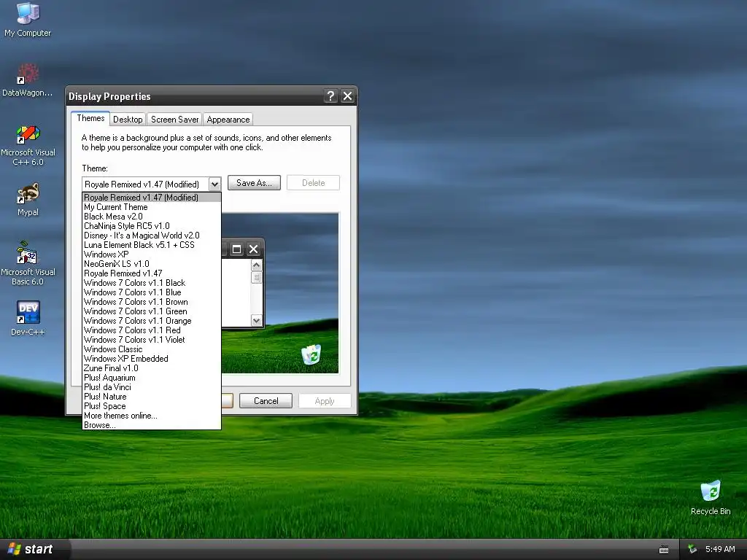Choose the Windows XP theme
Viewport: 747px width, 560px height.
[x=152, y=254]
